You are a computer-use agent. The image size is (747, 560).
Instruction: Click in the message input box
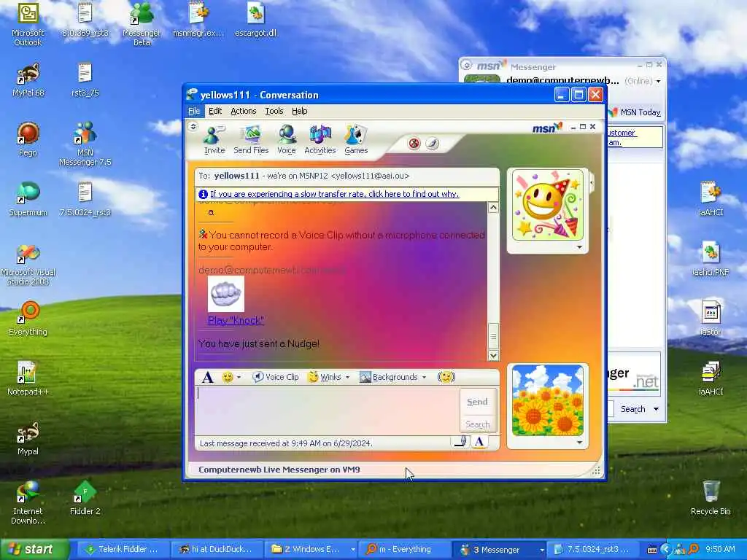pyautogui.click(x=327, y=410)
